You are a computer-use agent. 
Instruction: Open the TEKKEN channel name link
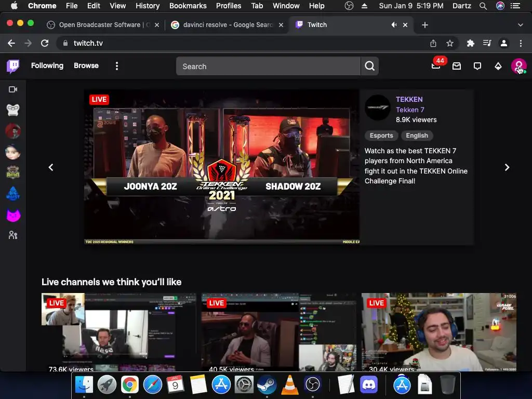pos(409,99)
